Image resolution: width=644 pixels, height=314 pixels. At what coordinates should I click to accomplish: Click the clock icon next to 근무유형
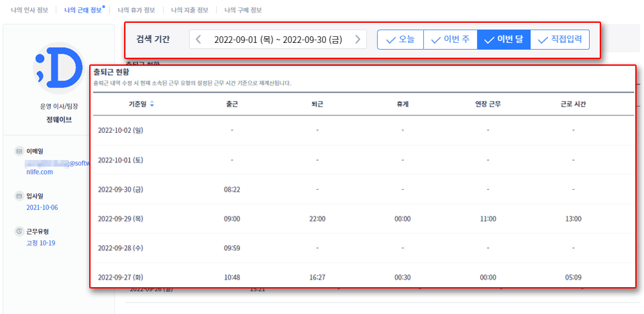pos(19,231)
